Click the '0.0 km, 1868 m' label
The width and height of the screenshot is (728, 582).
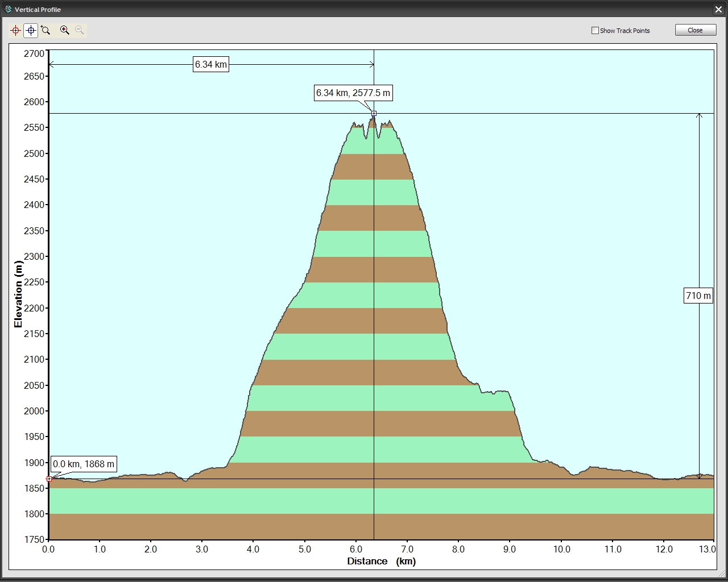click(x=84, y=464)
